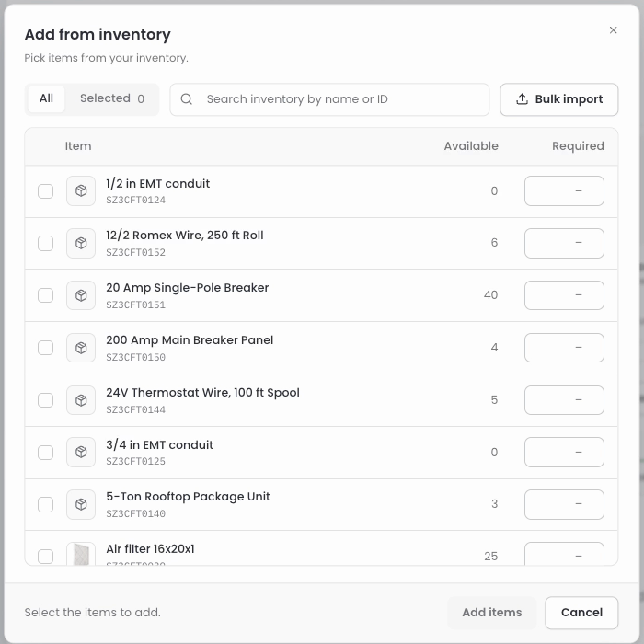Screen dimensions: 644x644
Task: Check the 24V Thermostat Wire row checkbox
Action: (x=46, y=400)
